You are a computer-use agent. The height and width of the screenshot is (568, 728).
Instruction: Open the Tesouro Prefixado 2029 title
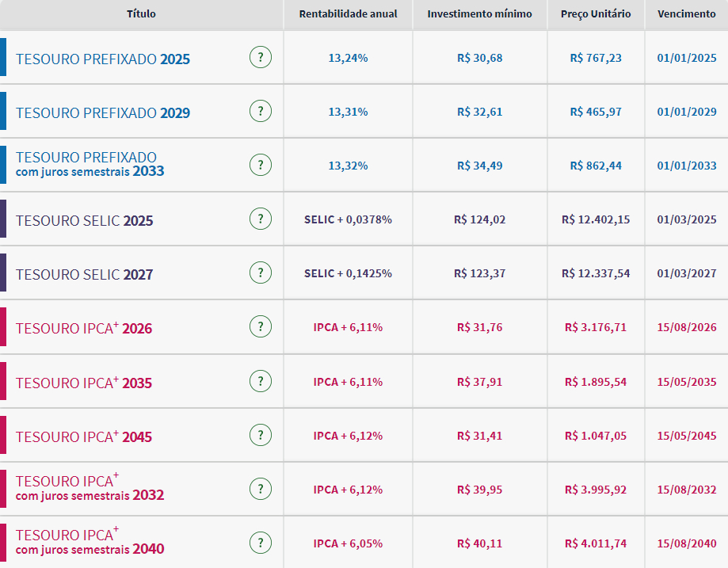103,112
